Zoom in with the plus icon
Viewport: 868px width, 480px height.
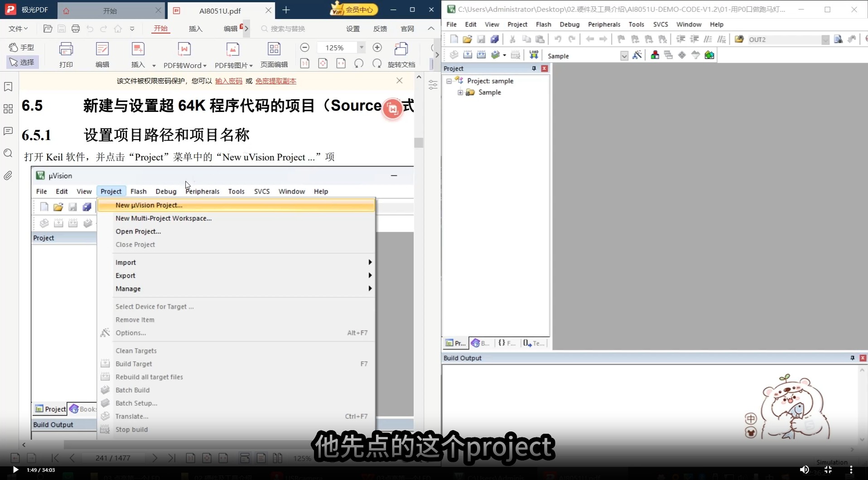click(377, 48)
